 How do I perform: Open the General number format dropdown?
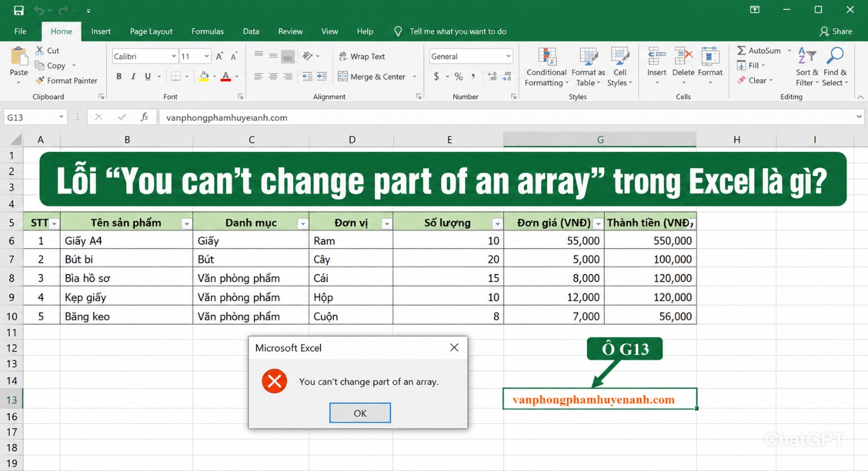(509, 56)
